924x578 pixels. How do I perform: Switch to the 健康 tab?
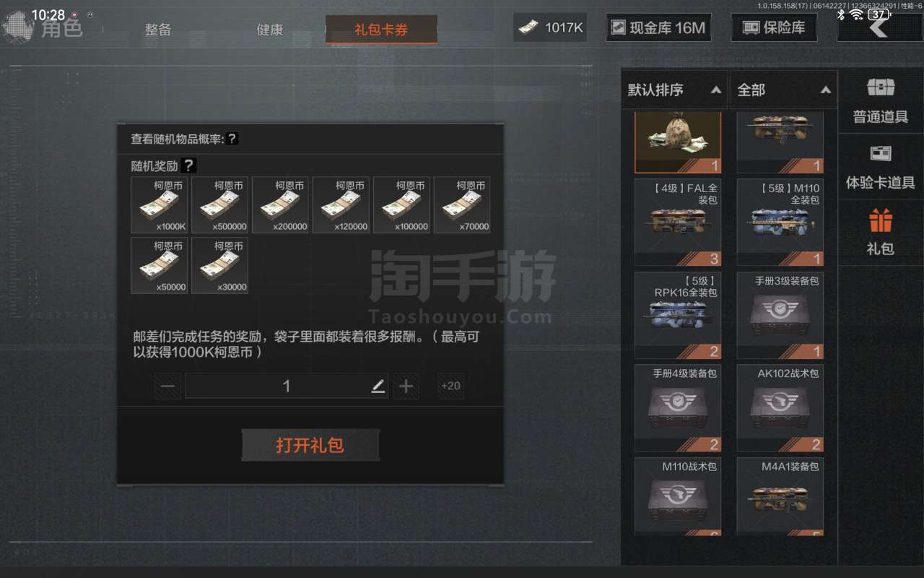(x=270, y=30)
